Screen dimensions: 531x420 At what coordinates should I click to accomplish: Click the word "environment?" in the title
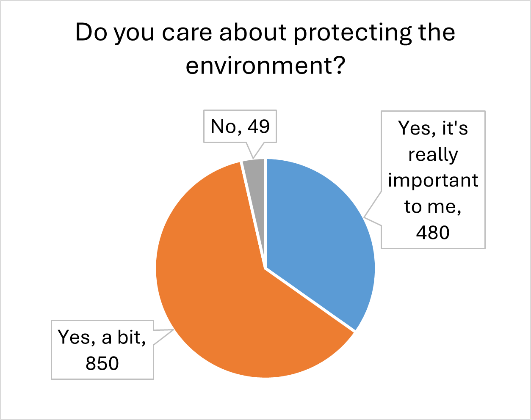[x=265, y=66]
